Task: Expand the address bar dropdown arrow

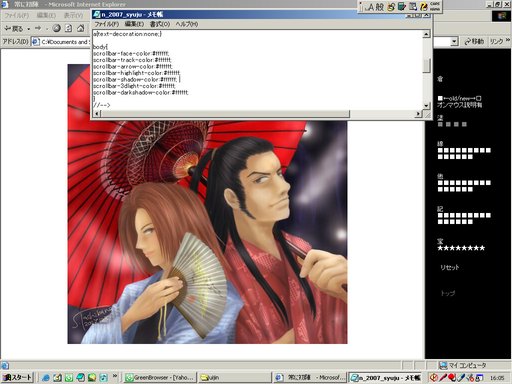Action: pyautogui.click(x=454, y=42)
